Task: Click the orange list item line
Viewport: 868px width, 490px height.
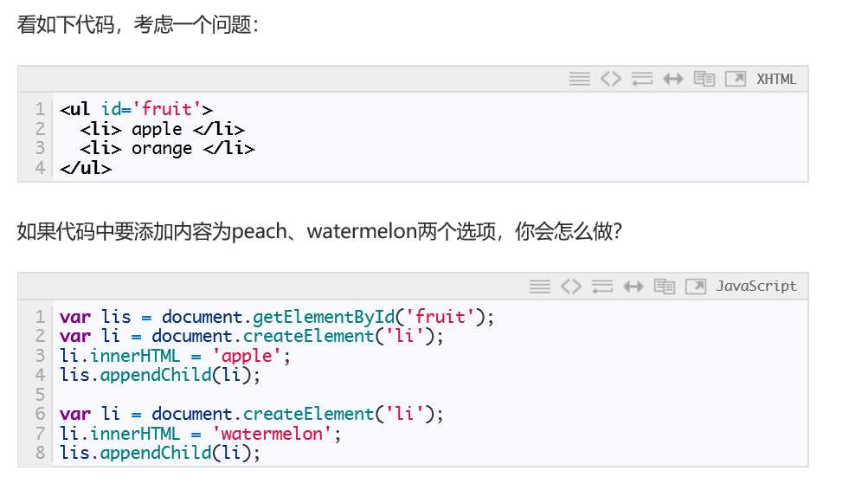Action: [167, 148]
